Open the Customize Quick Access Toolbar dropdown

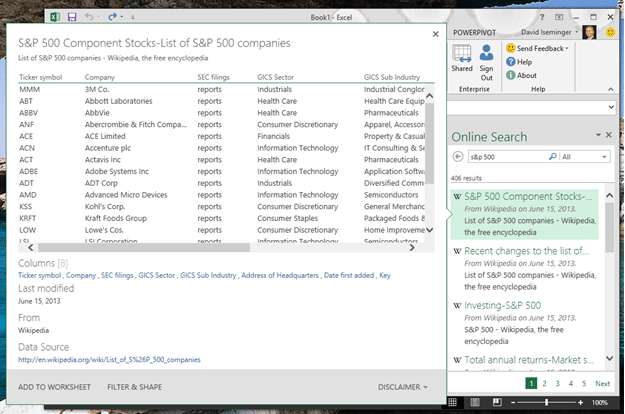click(x=133, y=17)
